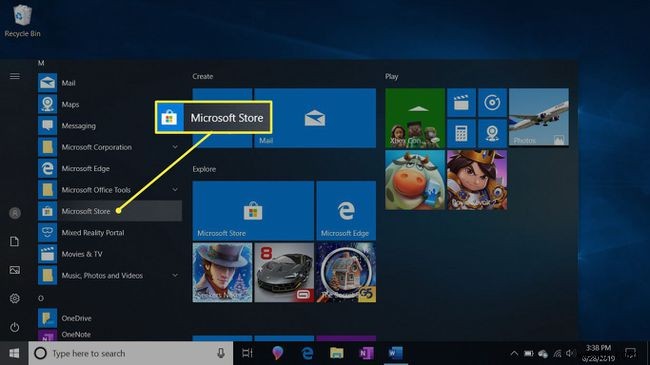Select Microsoft Store in the app list

[x=110, y=211]
